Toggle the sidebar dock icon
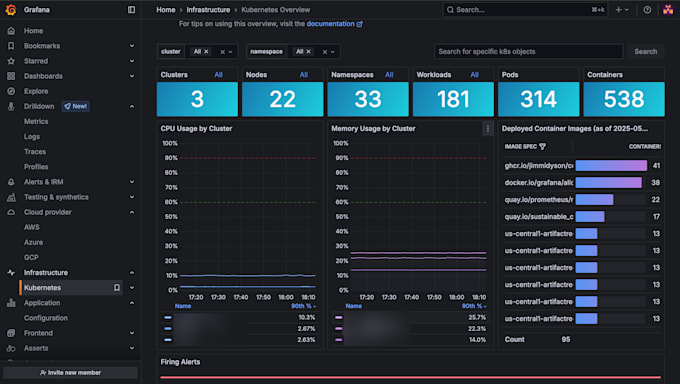680x384 pixels. click(x=131, y=10)
